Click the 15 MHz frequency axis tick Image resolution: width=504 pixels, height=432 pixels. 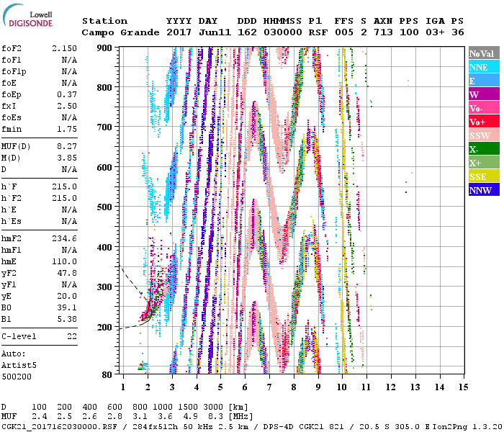click(x=463, y=387)
